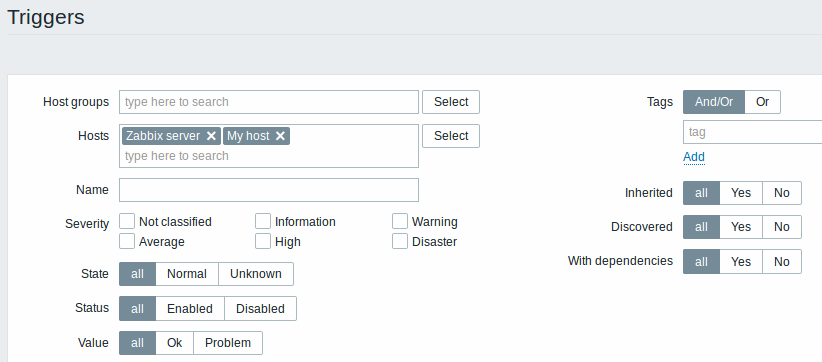Set Status filter to Enabled
Image resolution: width=822 pixels, height=362 pixels.
click(190, 309)
